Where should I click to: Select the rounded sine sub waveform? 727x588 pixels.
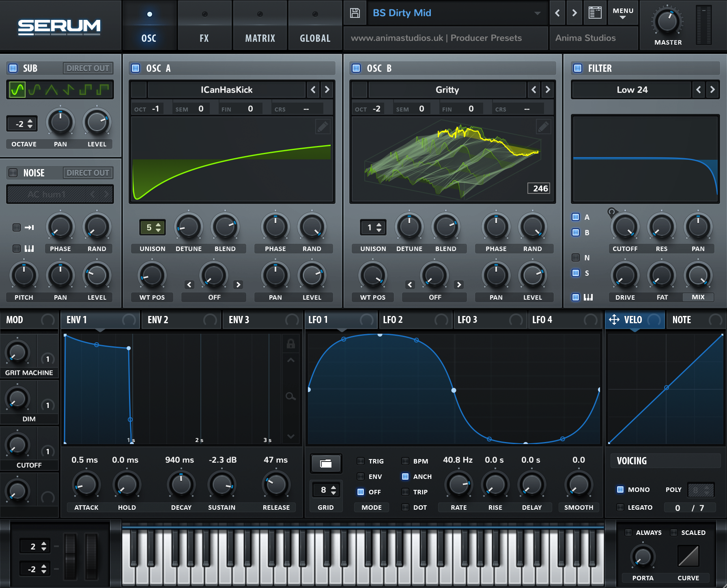(34, 89)
